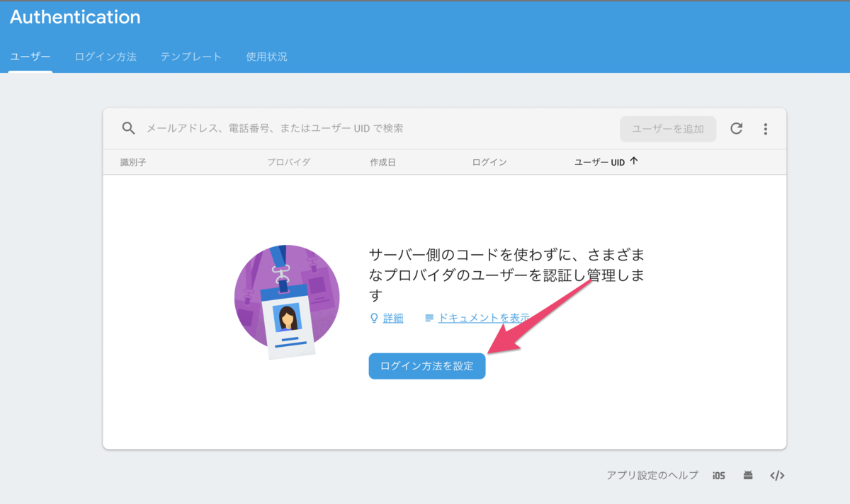The height and width of the screenshot is (504, 850).
Task: Click the アプリ設定のヘルプ link
Action: [652, 475]
